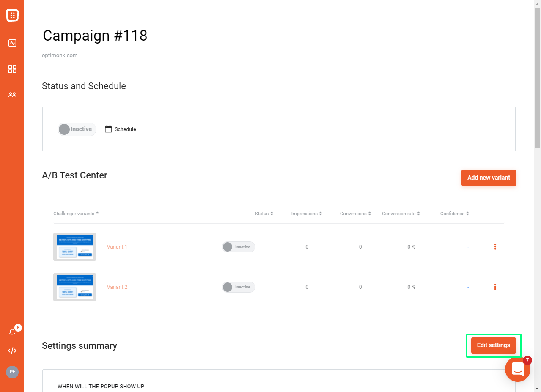Open the chat support bubble
The height and width of the screenshot is (392, 541).
518,369
